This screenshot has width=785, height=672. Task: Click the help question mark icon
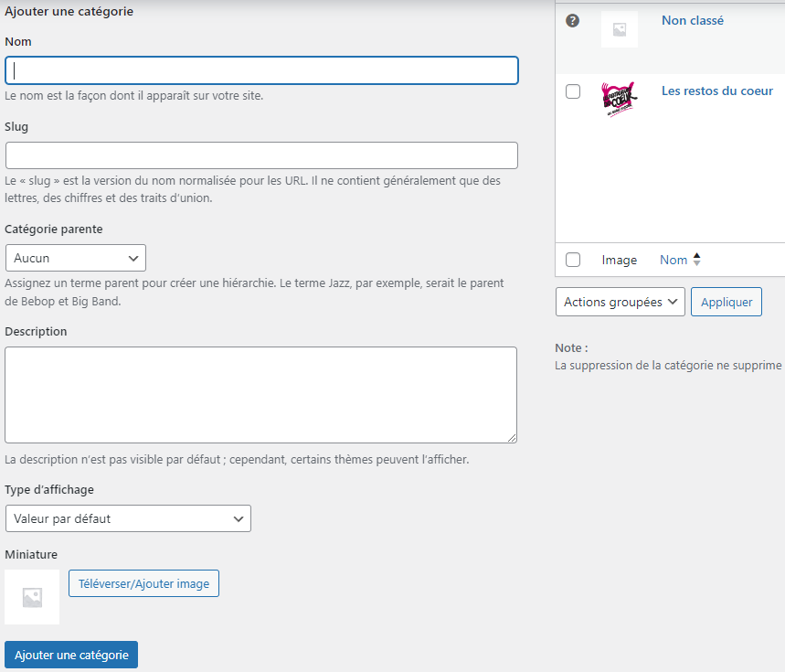pyautogui.click(x=573, y=20)
